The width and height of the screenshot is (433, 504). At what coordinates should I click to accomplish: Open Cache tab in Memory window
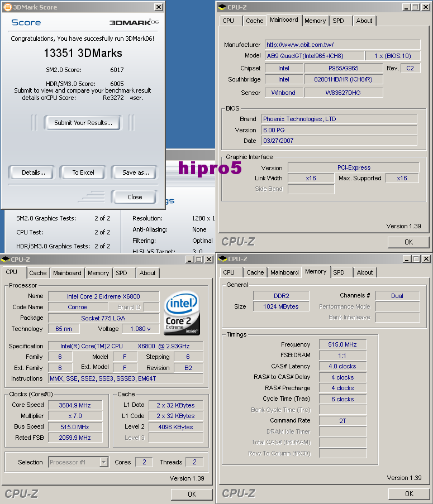255,272
